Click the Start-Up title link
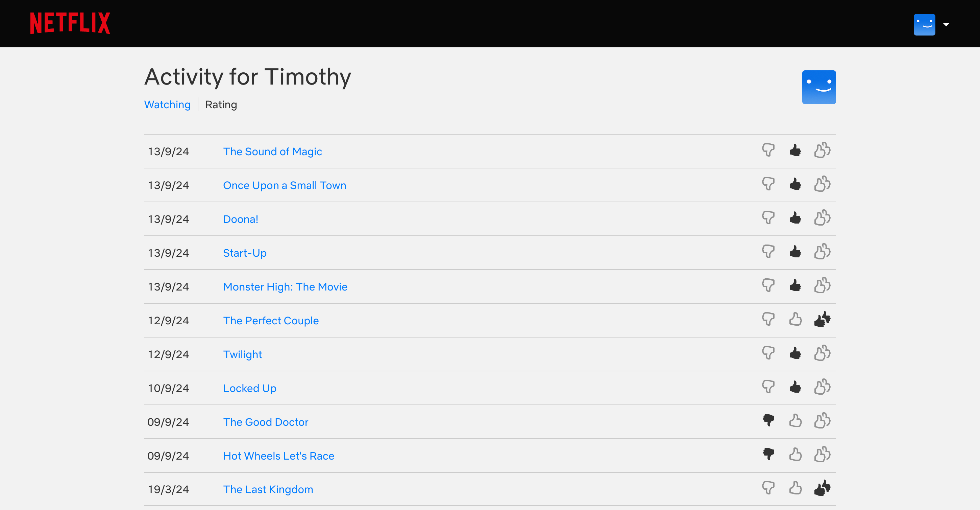The height and width of the screenshot is (510, 980). coord(245,252)
